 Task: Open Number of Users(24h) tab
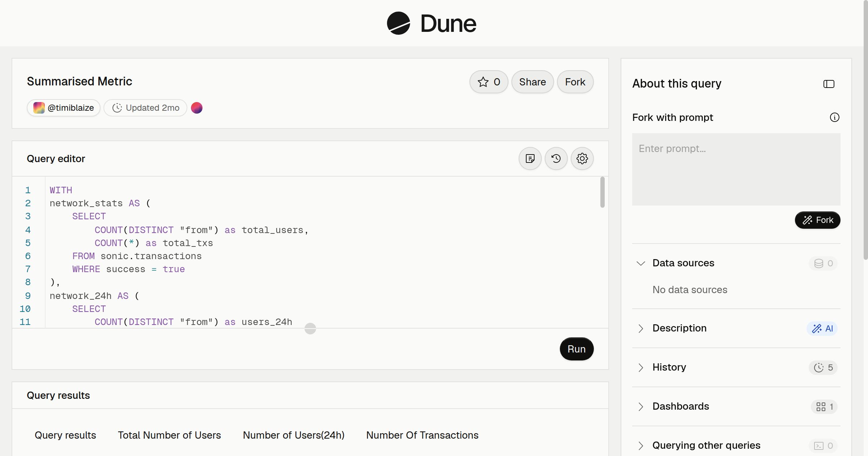tap(294, 435)
